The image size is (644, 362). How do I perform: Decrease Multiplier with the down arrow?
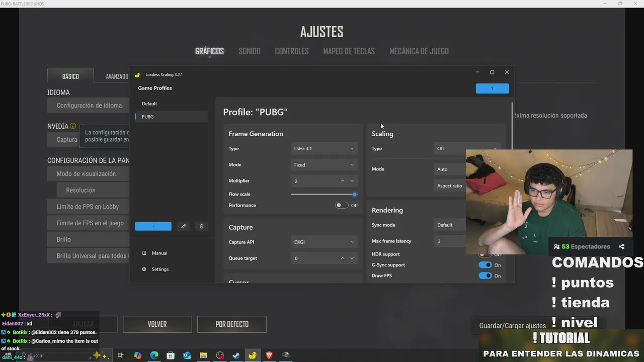(352, 181)
